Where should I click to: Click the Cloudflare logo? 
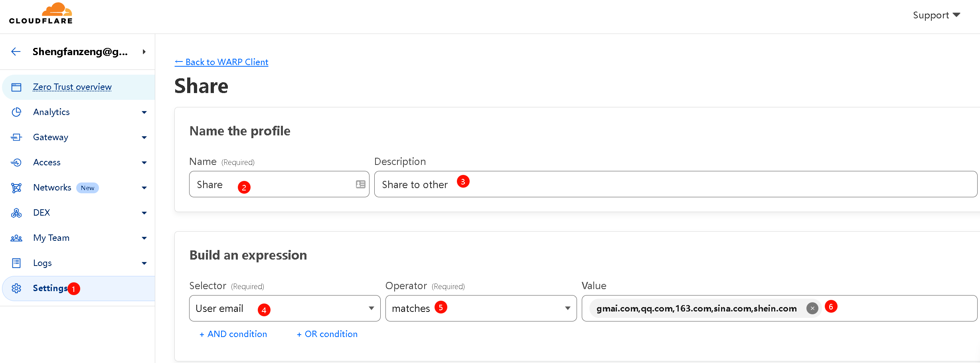point(41,14)
